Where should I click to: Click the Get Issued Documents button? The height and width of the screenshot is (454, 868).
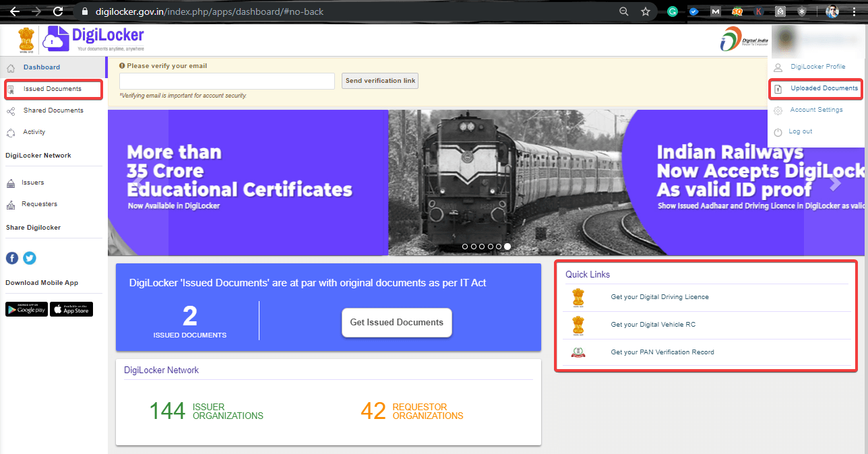pyautogui.click(x=396, y=323)
